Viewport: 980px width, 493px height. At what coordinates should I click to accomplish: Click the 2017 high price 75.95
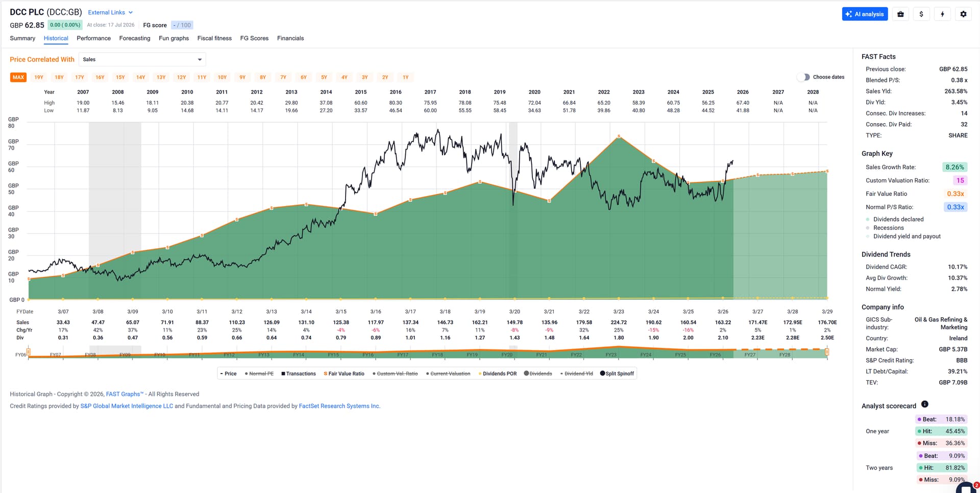[x=430, y=103]
